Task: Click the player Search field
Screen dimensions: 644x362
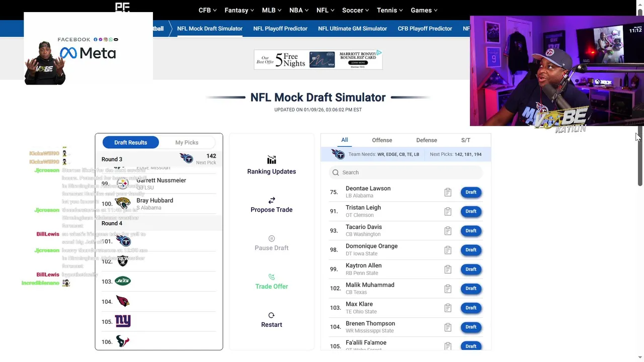Action: tap(406, 172)
